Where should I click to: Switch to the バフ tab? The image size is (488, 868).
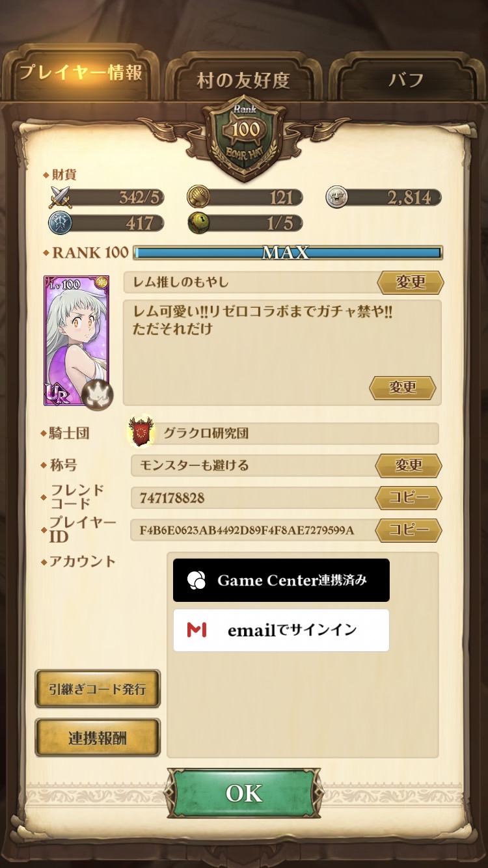[406, 79]
